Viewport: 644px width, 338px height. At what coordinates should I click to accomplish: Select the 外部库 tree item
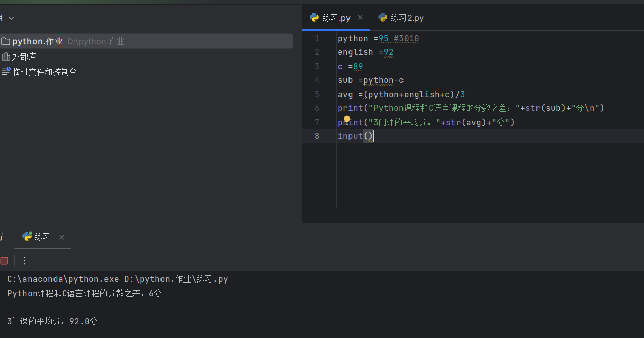(x=24, y=57)
